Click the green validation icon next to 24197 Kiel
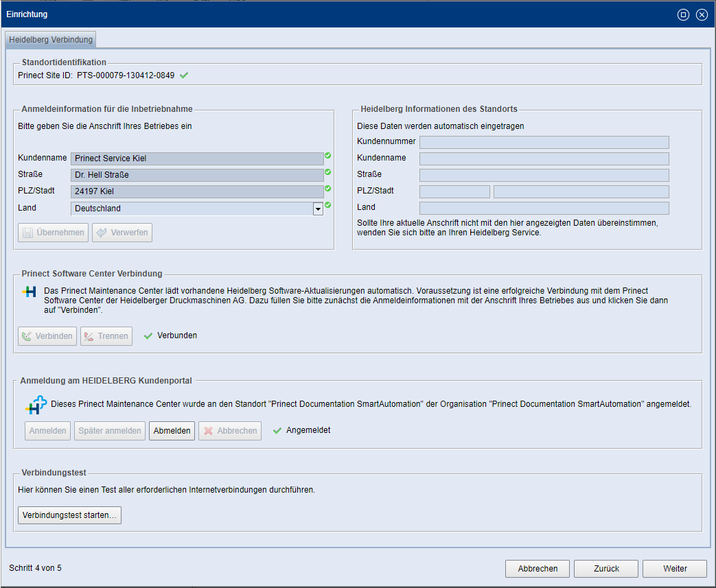The height and width of the screenshot is (588, 716). tap(328, 189)
